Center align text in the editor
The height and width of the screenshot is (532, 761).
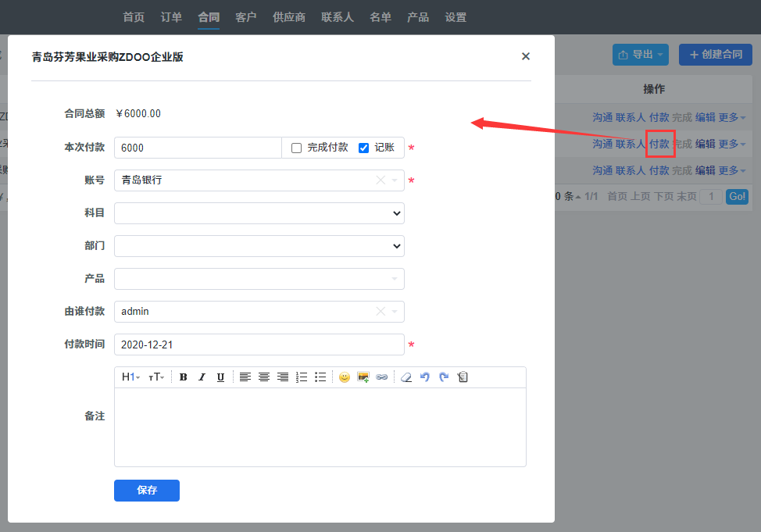(264, 377)
